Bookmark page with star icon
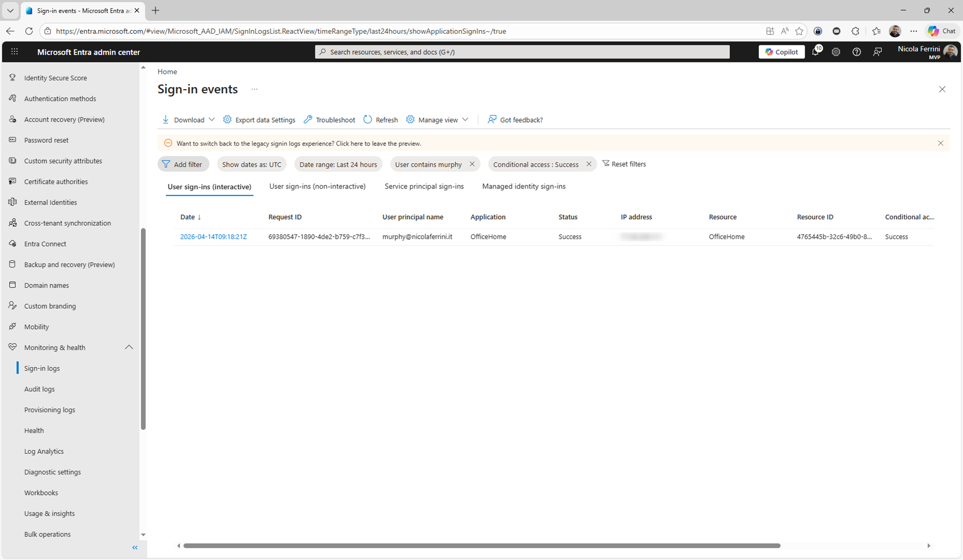The width and height of the screenshot is (963, 560). pos(799,31)
